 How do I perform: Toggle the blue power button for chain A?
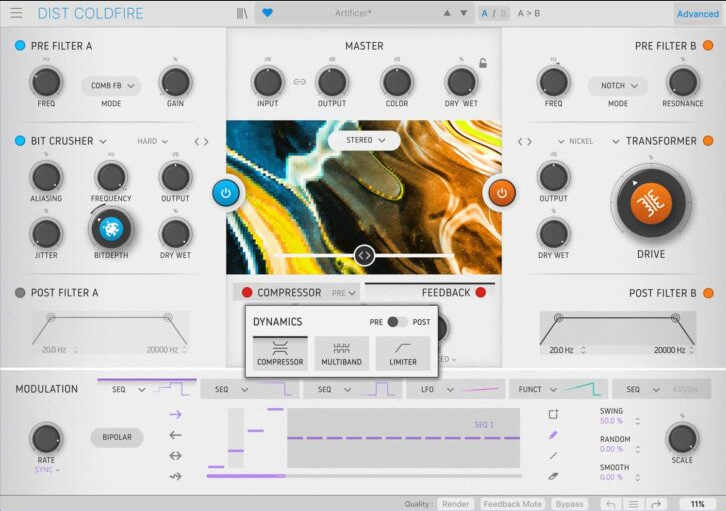[x=226, y=192]
